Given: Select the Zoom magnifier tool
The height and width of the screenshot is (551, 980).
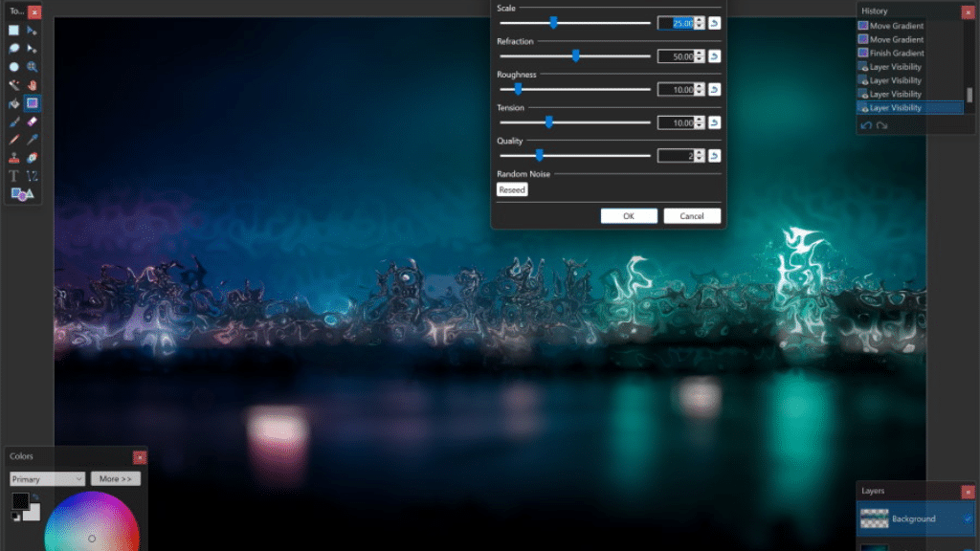Looking at the screenshot, I should [32, 66].
